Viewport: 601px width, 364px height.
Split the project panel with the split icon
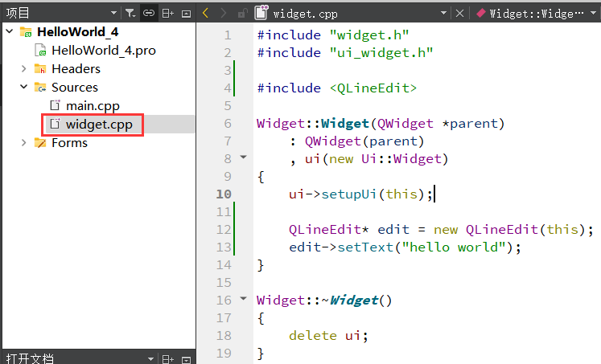pos(168,14)
